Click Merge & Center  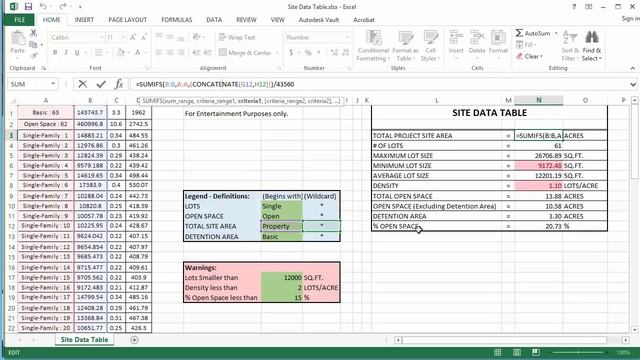245,53
